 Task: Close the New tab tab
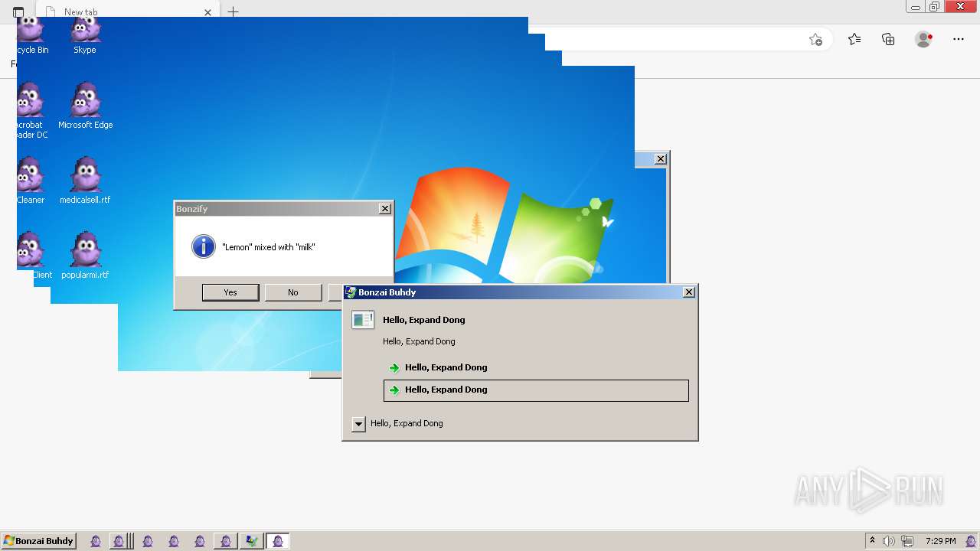coord(207,12)
